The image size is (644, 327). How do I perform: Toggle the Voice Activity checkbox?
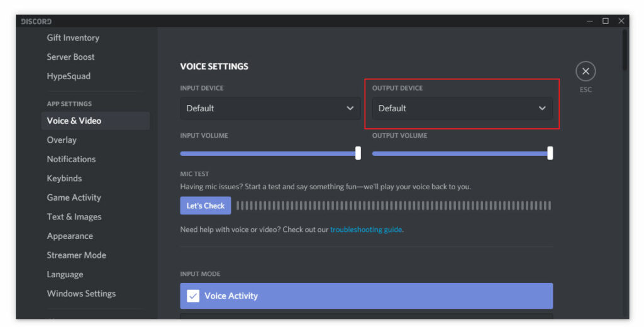click(x=193, y=296)
